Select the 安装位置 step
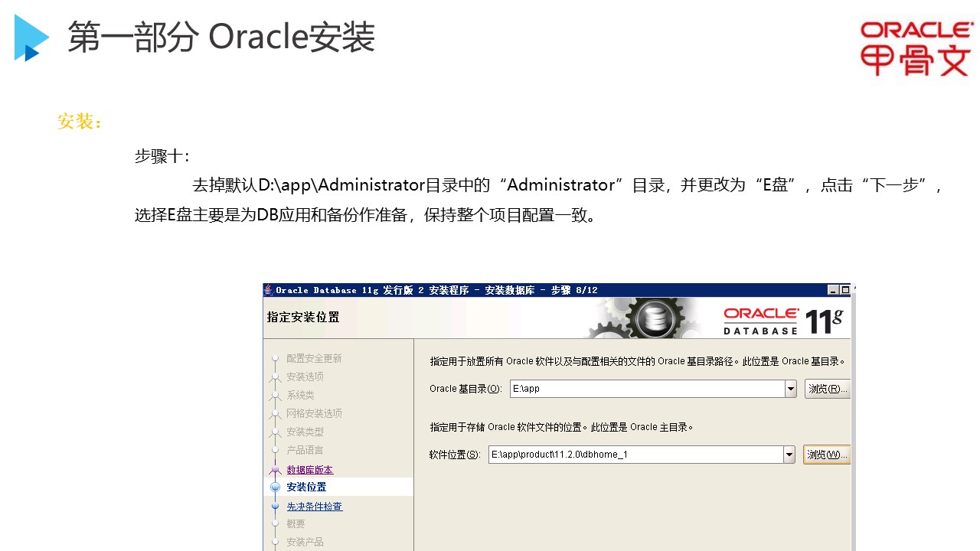This screenshot has height=551, width=980. click(x=306, y=487)
